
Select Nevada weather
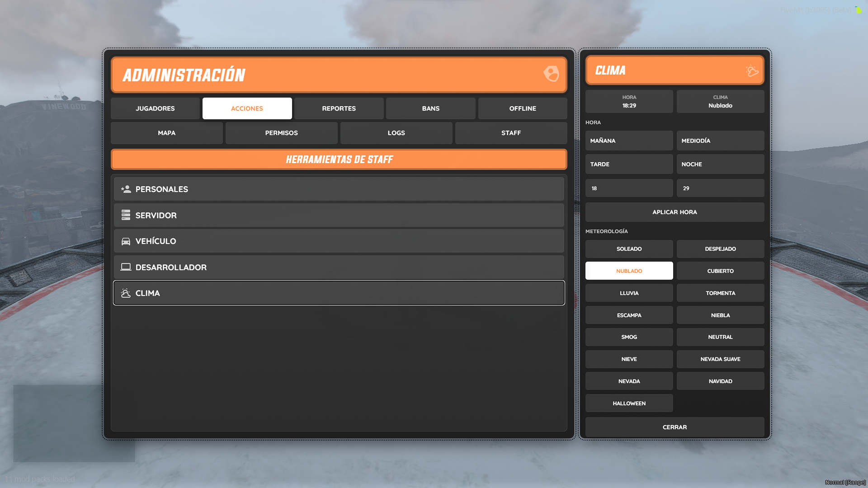click(629, 381)
